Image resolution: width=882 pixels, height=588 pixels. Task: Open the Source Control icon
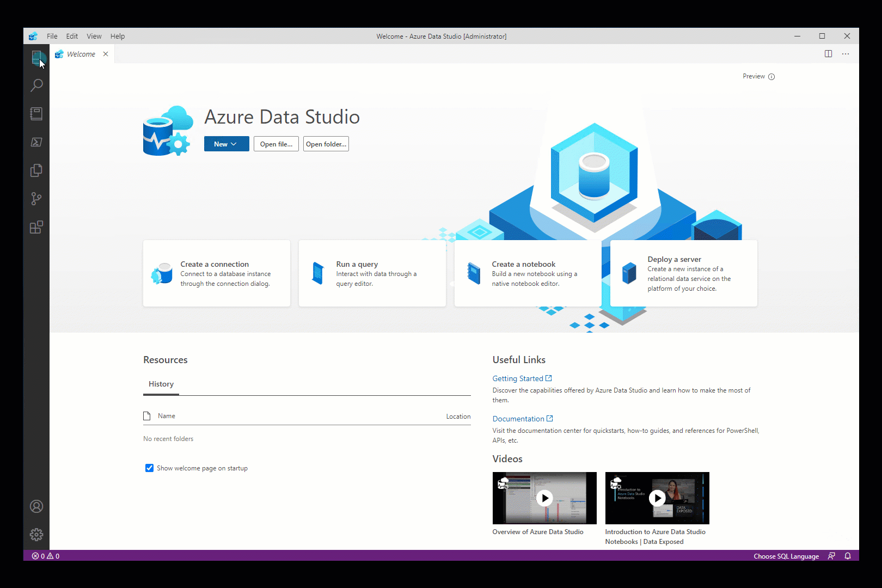pos(36,199)
